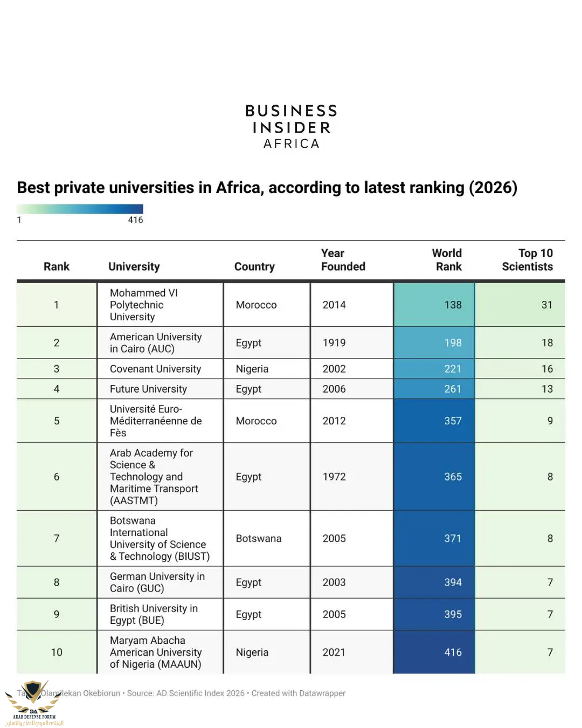Click the Botswana country cell
The image size is (582, 728).
(259, 538)
